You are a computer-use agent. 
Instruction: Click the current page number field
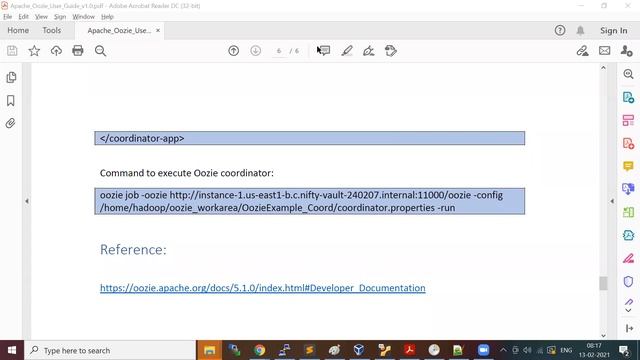click(x=279, y=51)
